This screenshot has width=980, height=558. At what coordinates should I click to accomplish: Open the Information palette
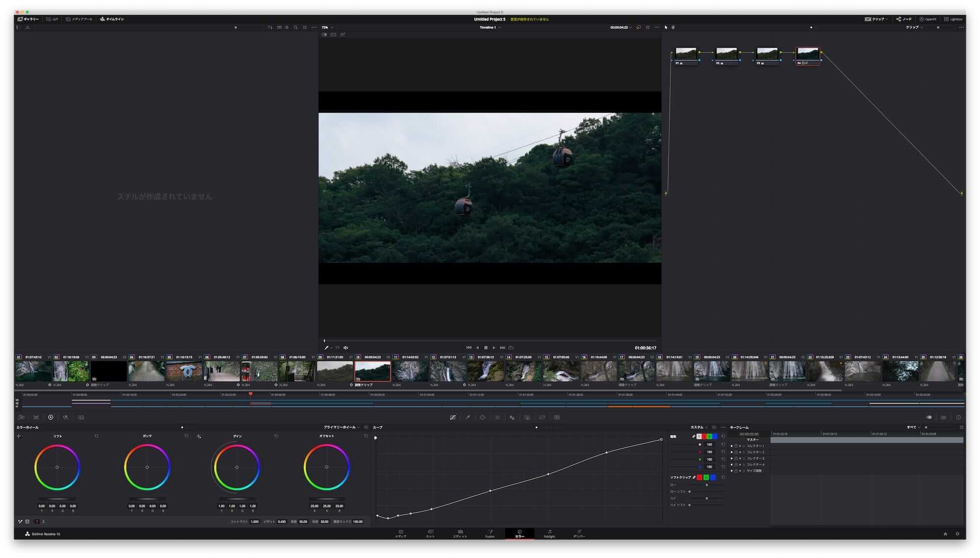pos(958,417)
